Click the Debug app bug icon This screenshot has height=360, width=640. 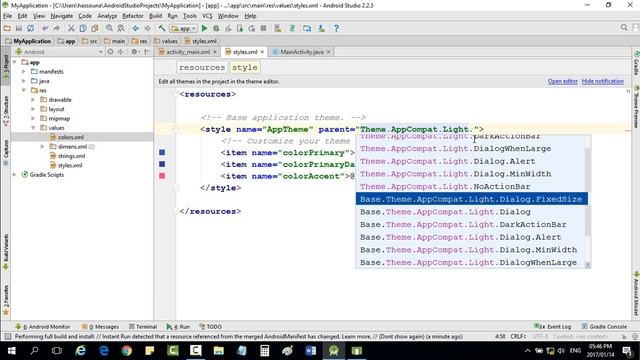tap(216, 29)
